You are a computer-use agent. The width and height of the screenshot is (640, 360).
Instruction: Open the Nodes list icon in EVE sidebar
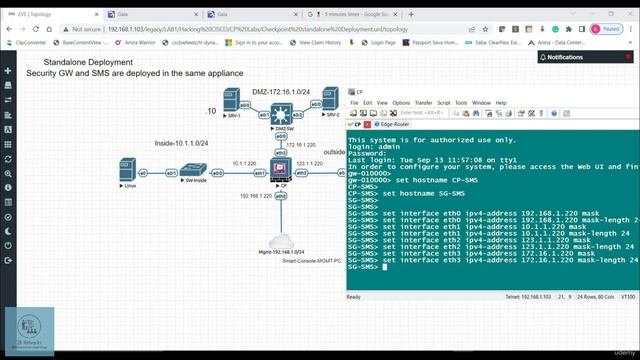tap(8, 85)
